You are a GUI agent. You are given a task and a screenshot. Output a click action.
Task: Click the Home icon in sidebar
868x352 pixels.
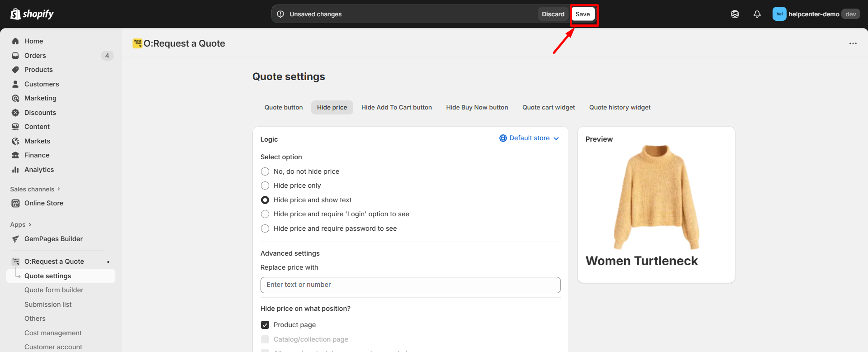[15, 41]
